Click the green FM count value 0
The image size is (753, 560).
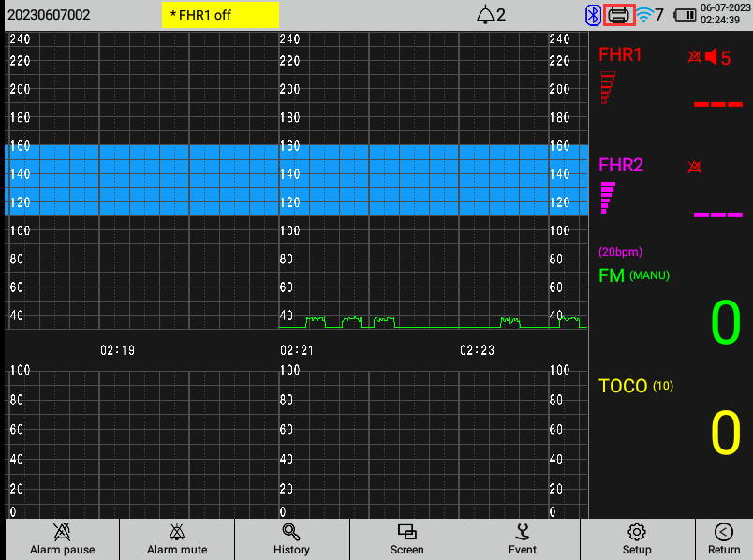click(726, 322)
